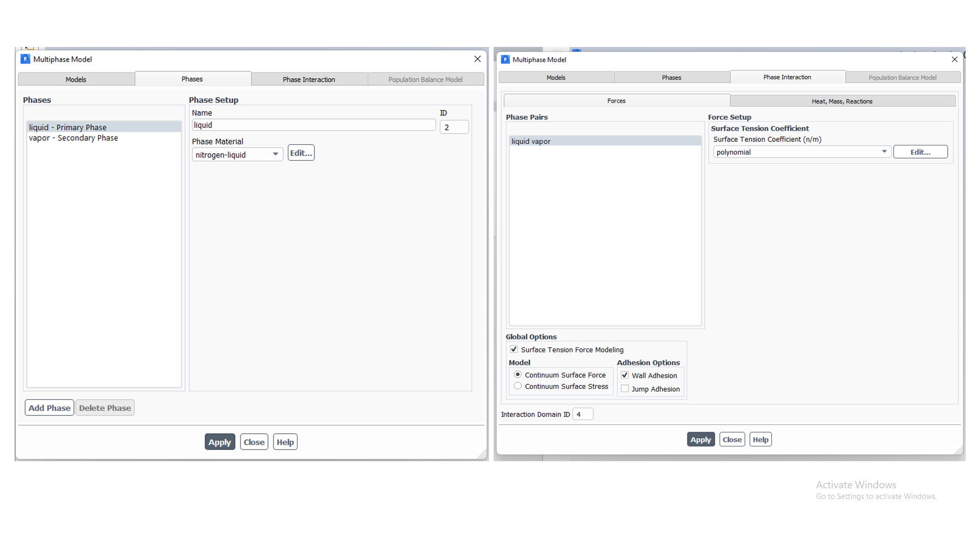
Task: Click Edit button next to Phase Material
Action: coord(301,153)
